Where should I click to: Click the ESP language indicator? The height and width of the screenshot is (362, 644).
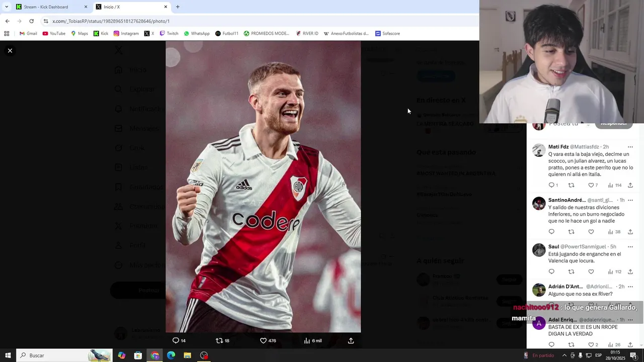click(598, 355)
